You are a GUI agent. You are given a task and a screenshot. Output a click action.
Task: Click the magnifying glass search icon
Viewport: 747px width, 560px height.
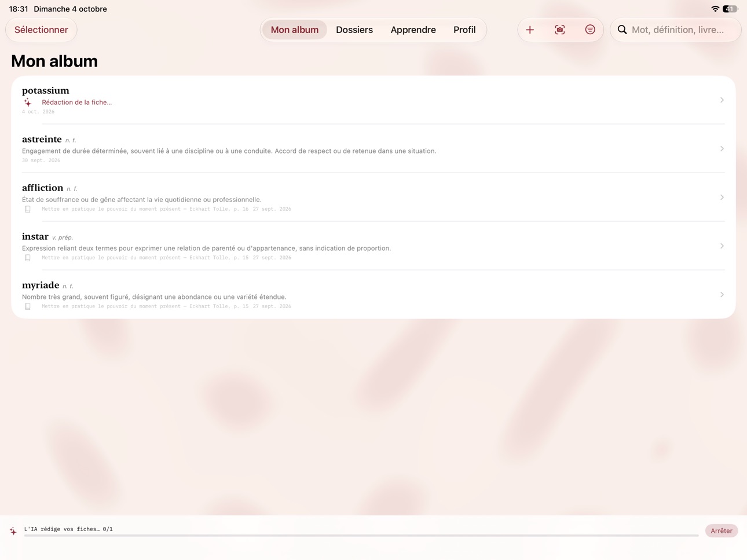click(622, 30)
